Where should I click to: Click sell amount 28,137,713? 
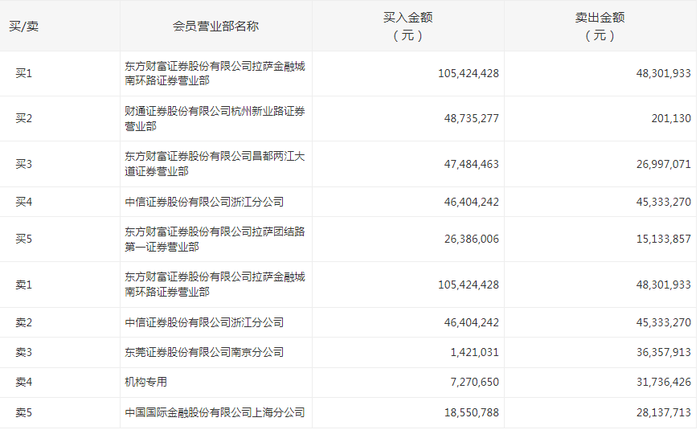coord(663,413)
